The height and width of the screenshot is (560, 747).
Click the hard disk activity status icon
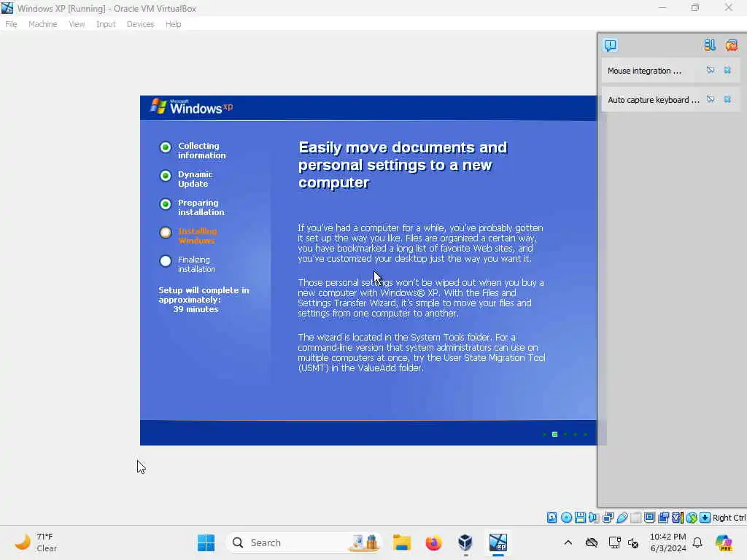click(551, 518)
